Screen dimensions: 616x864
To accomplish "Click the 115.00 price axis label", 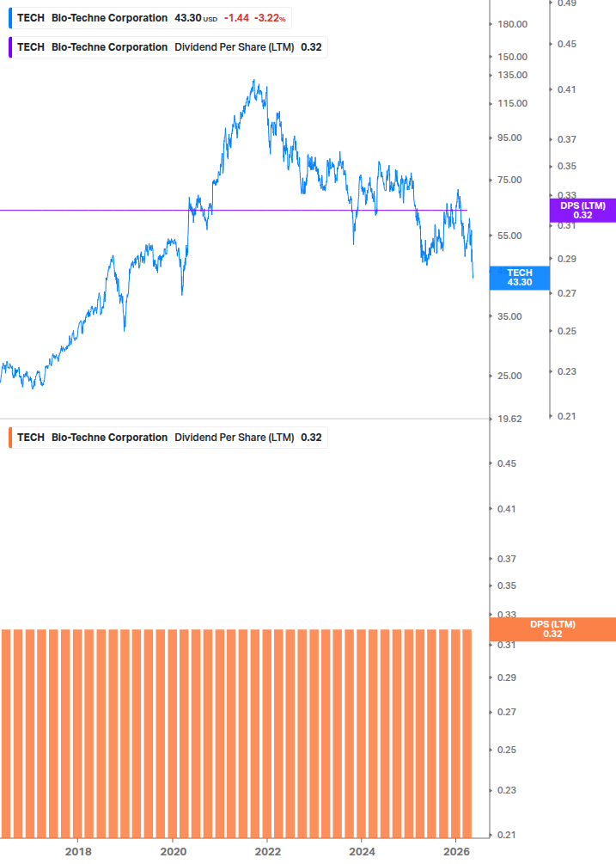I will [x=513, y=103].
